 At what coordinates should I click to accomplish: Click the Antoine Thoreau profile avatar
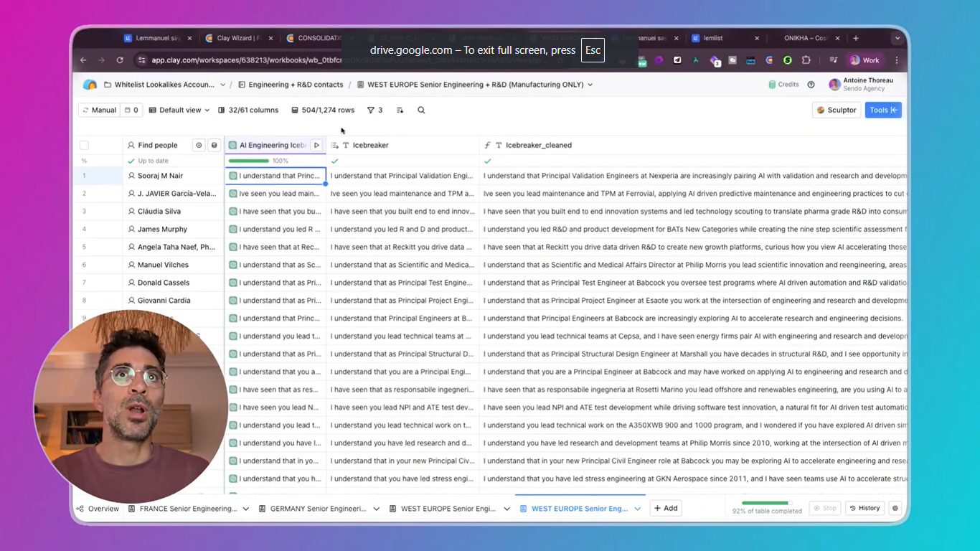click(834, 85)
